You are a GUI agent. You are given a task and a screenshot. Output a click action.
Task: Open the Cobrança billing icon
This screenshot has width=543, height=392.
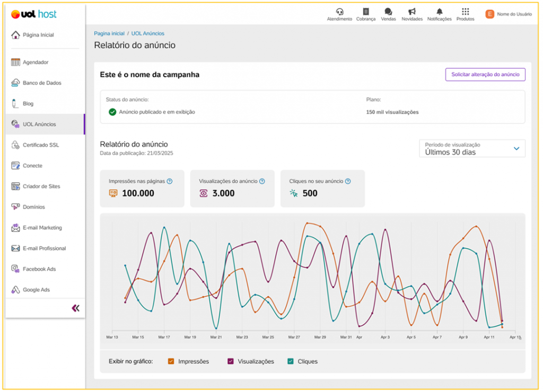point(366,12)
